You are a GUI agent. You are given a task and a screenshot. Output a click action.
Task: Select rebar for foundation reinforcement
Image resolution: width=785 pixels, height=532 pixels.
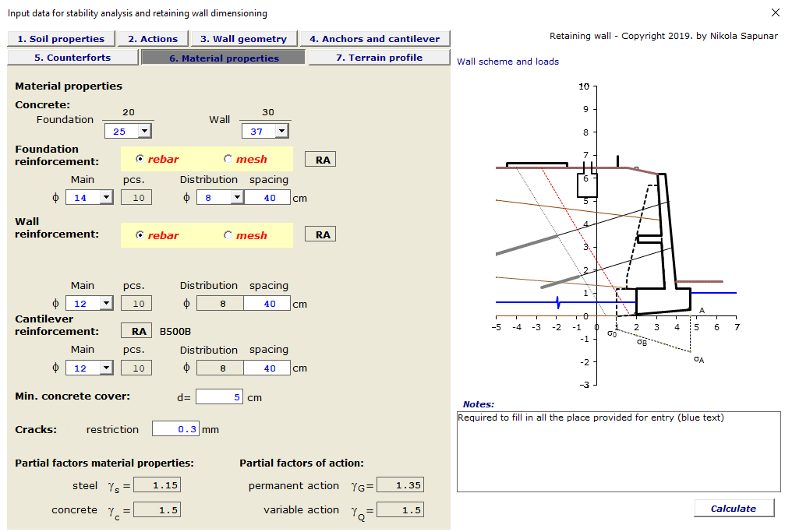coord(141,158)
